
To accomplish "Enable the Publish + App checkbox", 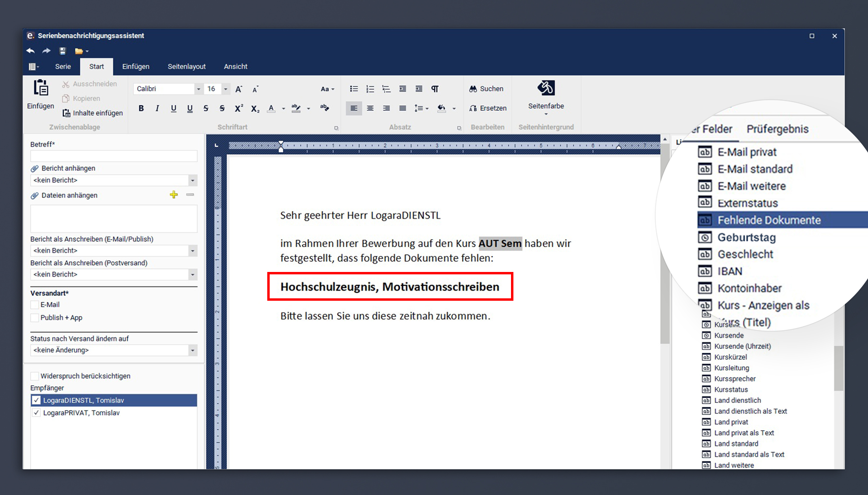I will [35, 318].
